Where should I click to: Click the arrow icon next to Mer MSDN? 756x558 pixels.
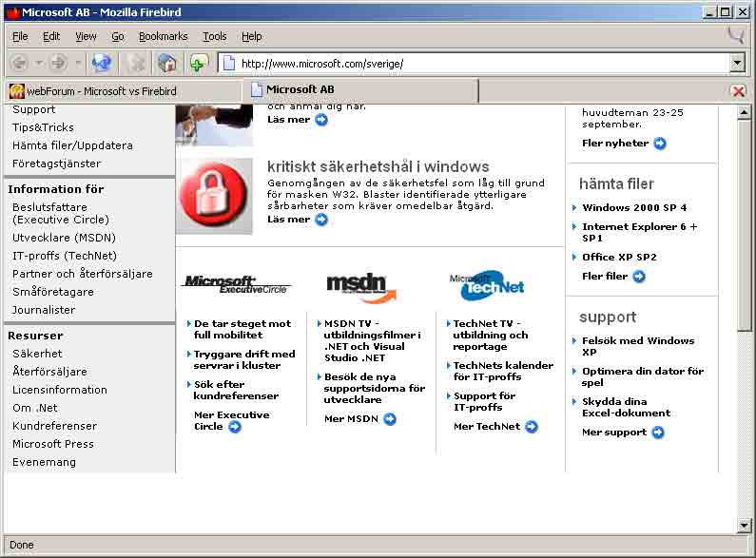pyautogui.click(x=390, y=419)
